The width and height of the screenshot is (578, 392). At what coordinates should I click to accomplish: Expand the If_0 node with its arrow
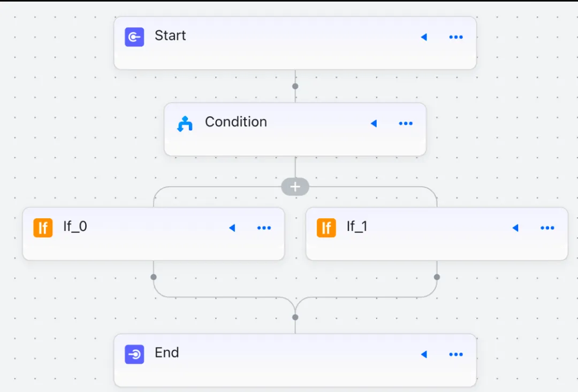coord(232,228)
